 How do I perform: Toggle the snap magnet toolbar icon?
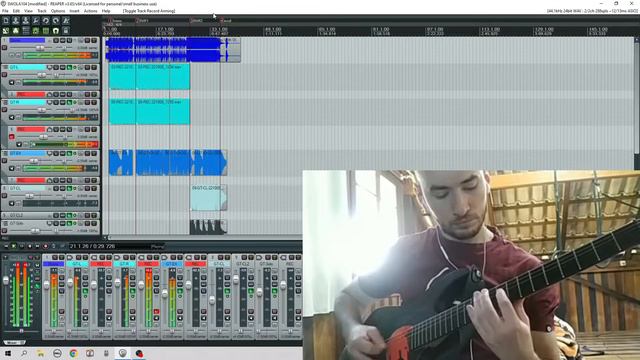tap(56, 31)
